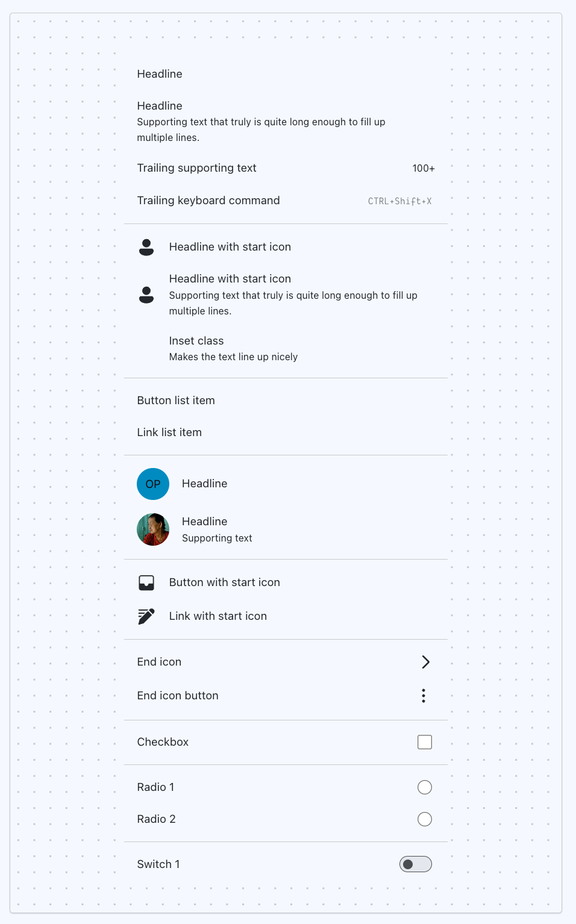Click the pencil edit icon
This screenshot has width=576, height=924.
tap(146, 616)
